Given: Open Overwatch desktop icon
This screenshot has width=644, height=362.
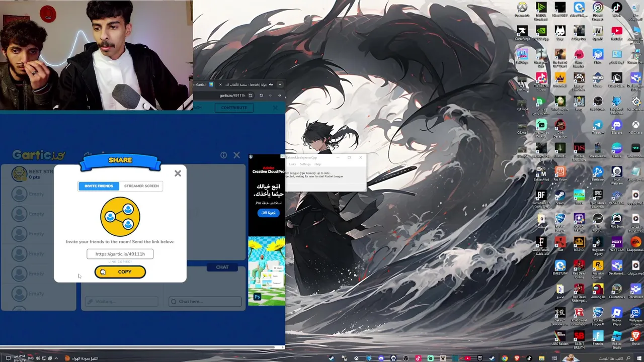Looking at the screenshot, I should tap(522, 10).
